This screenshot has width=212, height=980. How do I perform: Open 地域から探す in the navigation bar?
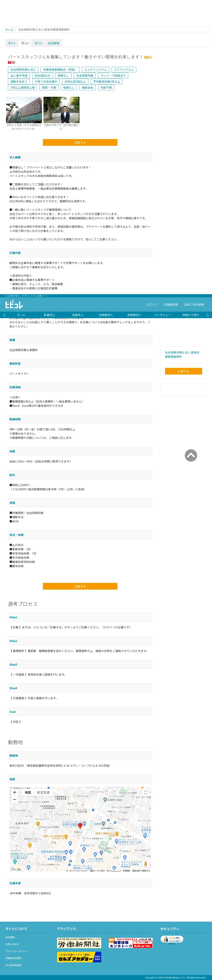[191, 315]
